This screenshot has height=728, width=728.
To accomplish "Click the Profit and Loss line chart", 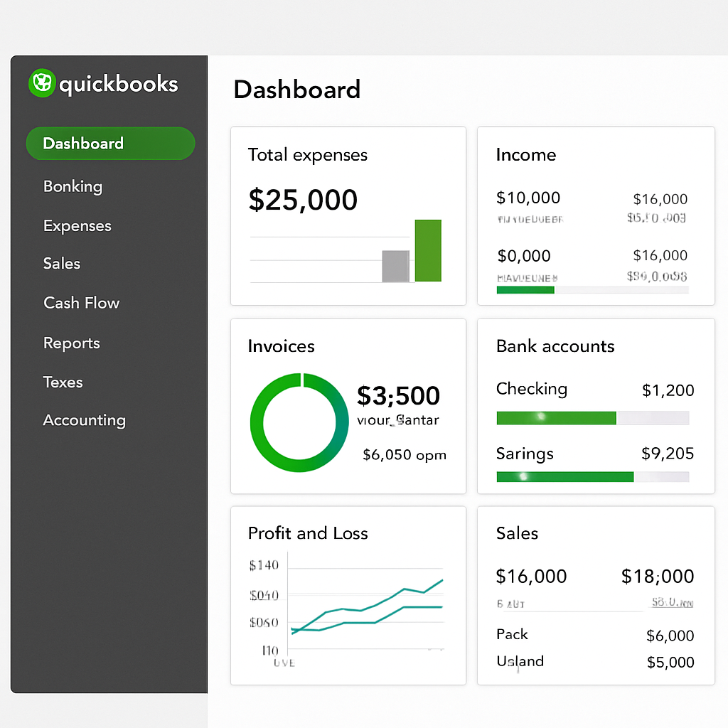I will click(366, 603).
